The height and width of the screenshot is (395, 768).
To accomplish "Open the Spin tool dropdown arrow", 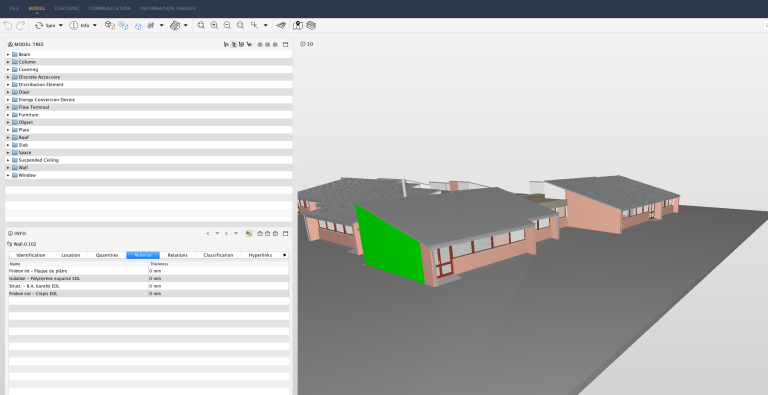I will [x=61, y=25].
